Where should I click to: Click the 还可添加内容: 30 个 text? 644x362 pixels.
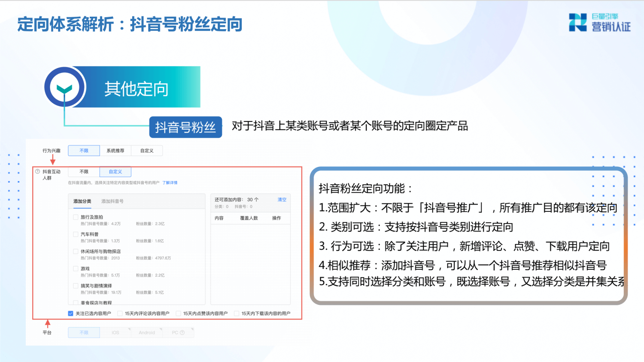[x=237, y=199]
